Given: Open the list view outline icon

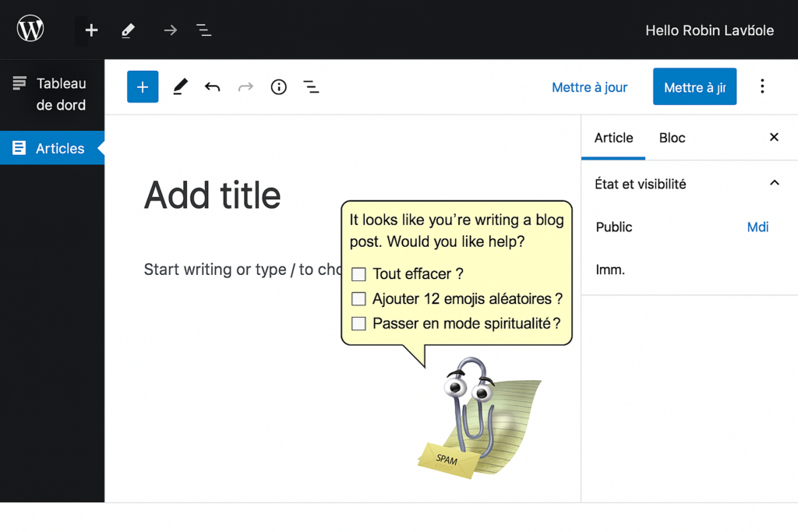Looking at the screenshot, I should click(x=311, y=87).
